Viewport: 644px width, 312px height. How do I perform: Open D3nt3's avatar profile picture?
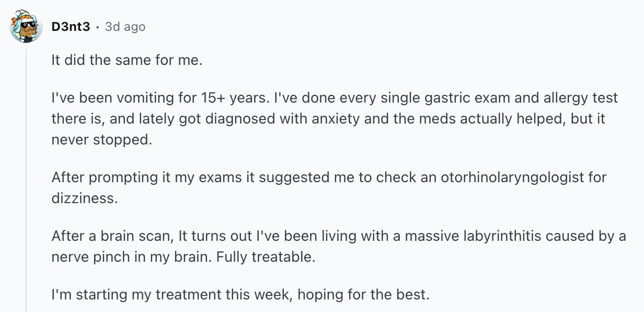[26, 26]
